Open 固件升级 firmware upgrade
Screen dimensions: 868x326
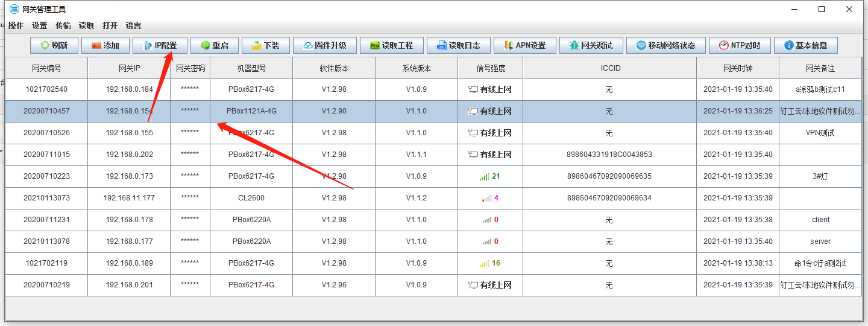(324, 45)
